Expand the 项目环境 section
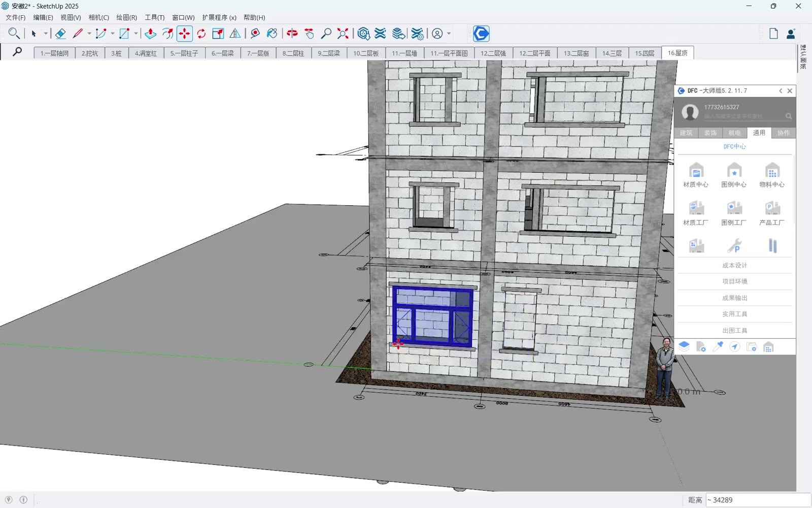Image resolution: width=812 pixels, height=508 pixels. click(734, 281)
